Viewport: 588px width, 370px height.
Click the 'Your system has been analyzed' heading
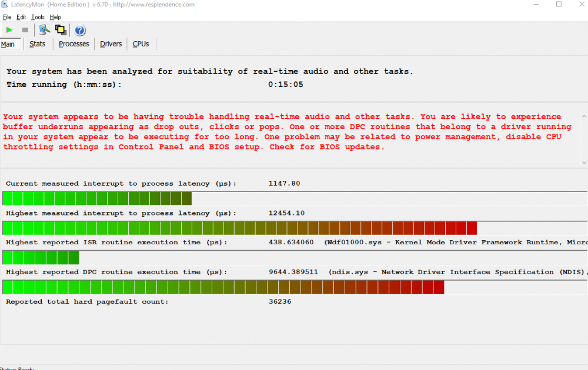click(x=210, y=71)
